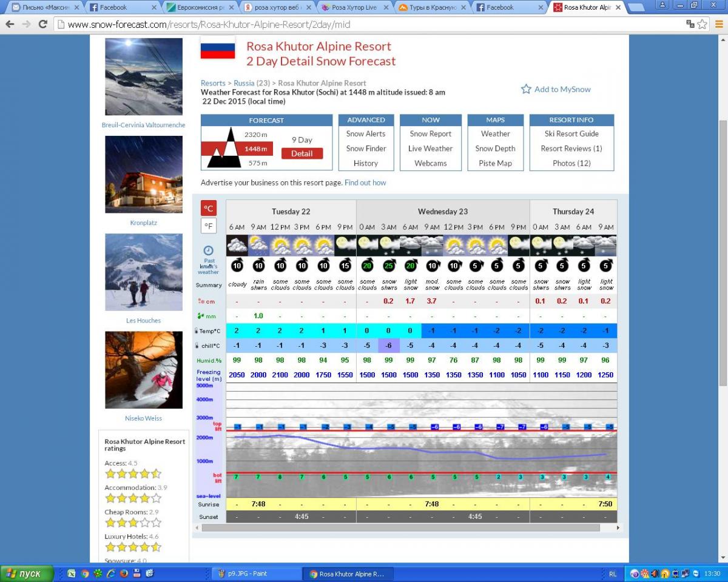Close the Rosa Khutor Alpine tab
The height and width of the screenshot is (582, 728).
tap(618, 7)
